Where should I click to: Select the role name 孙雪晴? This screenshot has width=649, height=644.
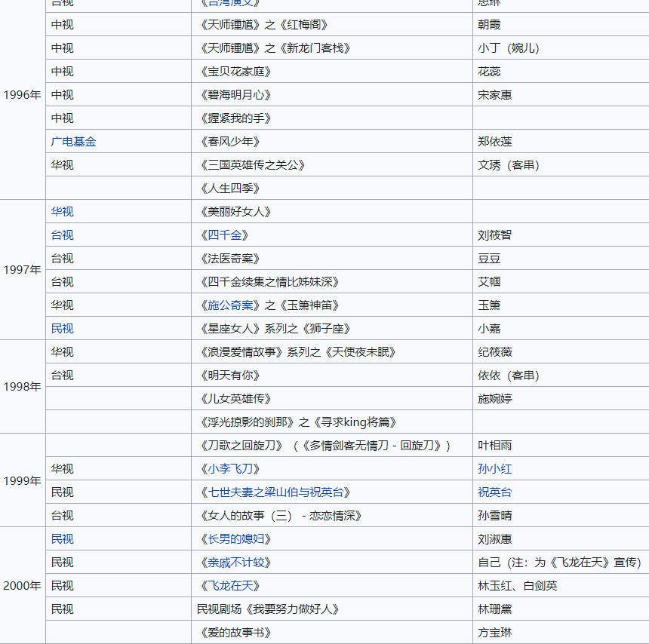(x=494, y=515)
